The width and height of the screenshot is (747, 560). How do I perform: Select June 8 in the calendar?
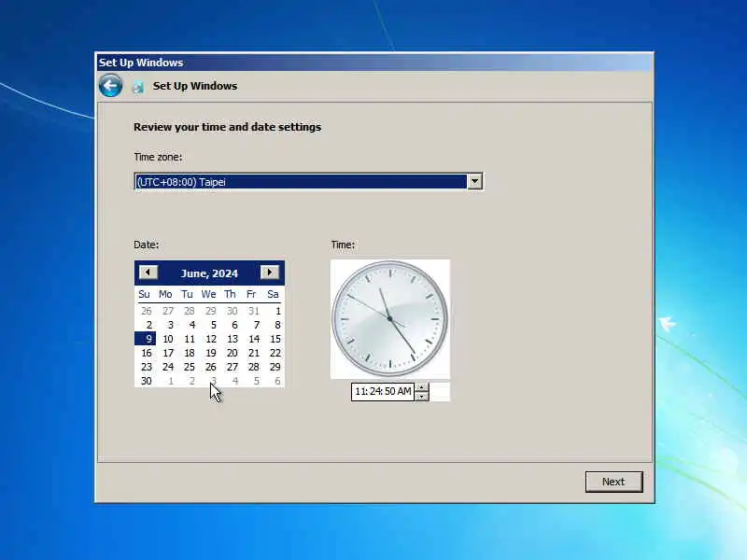pos(277,325)
